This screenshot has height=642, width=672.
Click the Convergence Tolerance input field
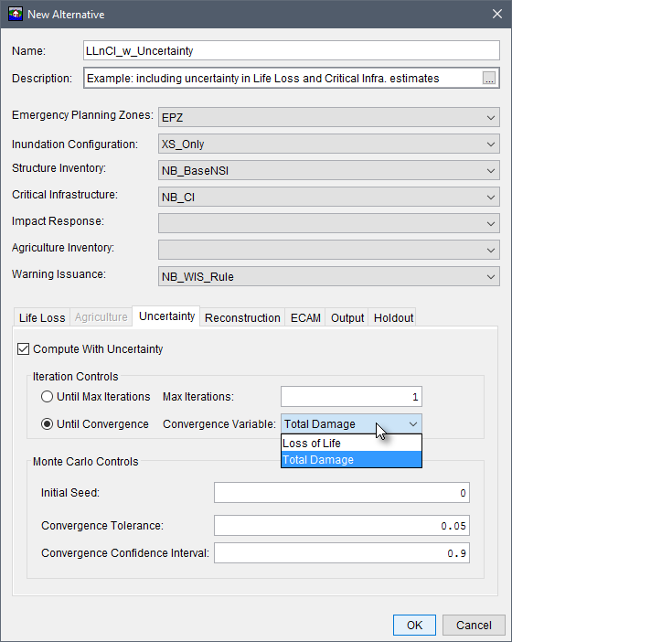click(341, 526)
